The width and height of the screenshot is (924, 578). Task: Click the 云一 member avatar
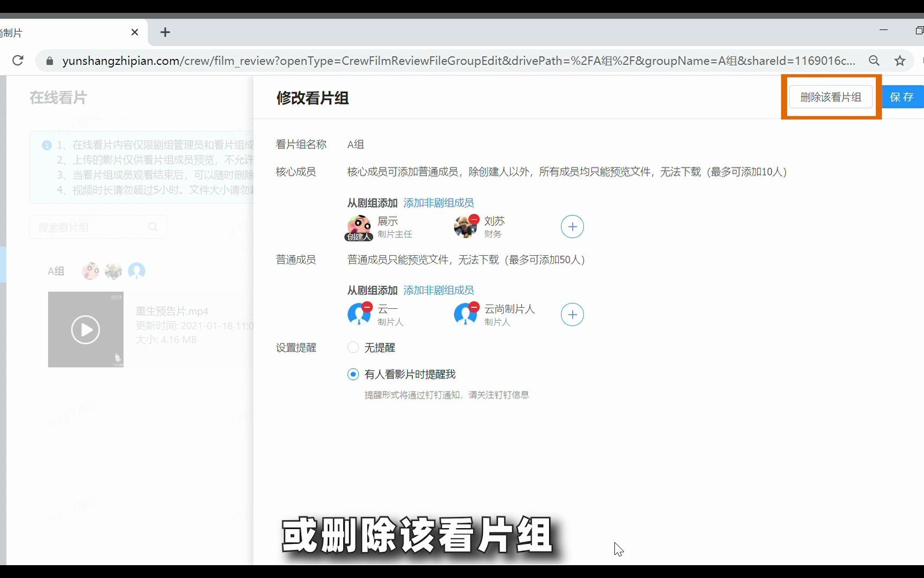click(359, 315)
